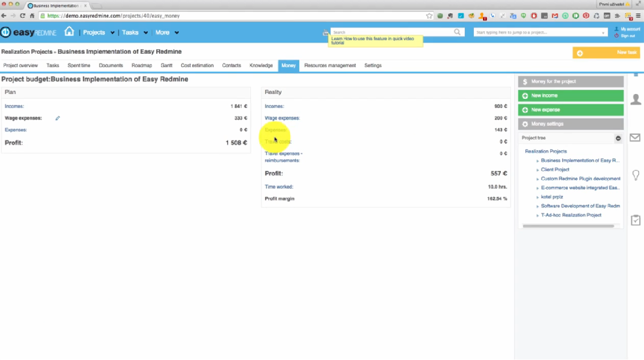Open the project jump dropdown arrow
Image resolution: width=644 pixels, height=360 pixels.
pyautogui.click(x=604, y=33)
